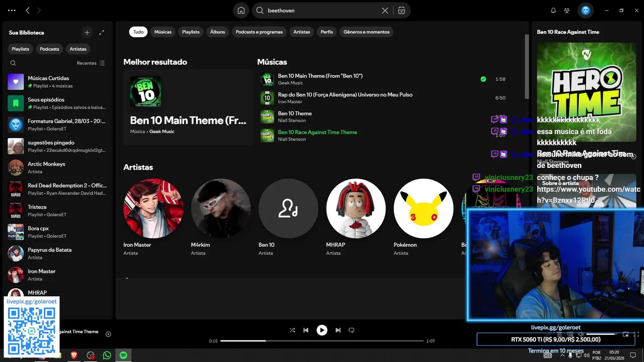644x362 pixels.
Task: Go back with the left arrow
Action: click(x=28, y=10)
